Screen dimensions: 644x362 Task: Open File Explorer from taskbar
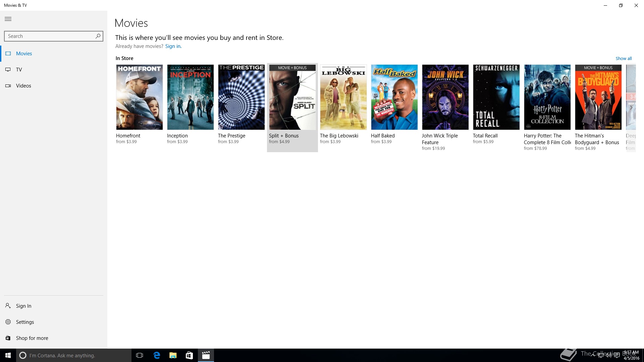click(x=173, y=355)
